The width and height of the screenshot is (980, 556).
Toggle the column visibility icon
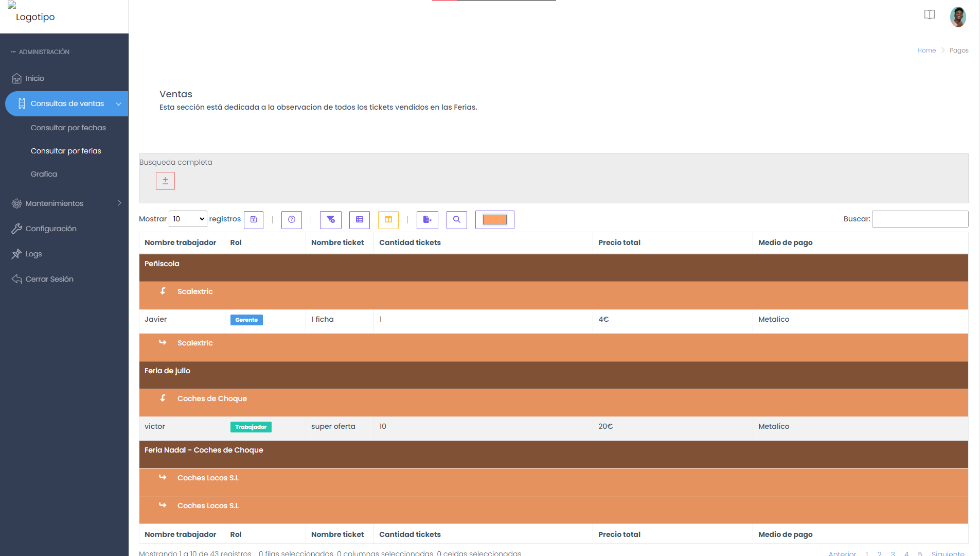pos(388,220)
